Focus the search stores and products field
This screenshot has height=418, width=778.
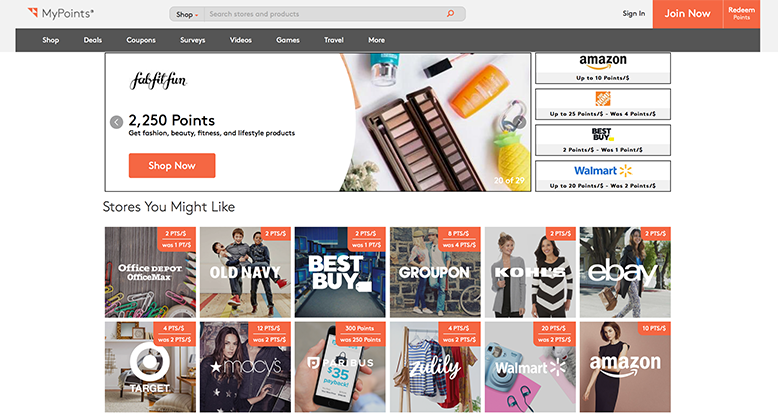click(325, 14)
